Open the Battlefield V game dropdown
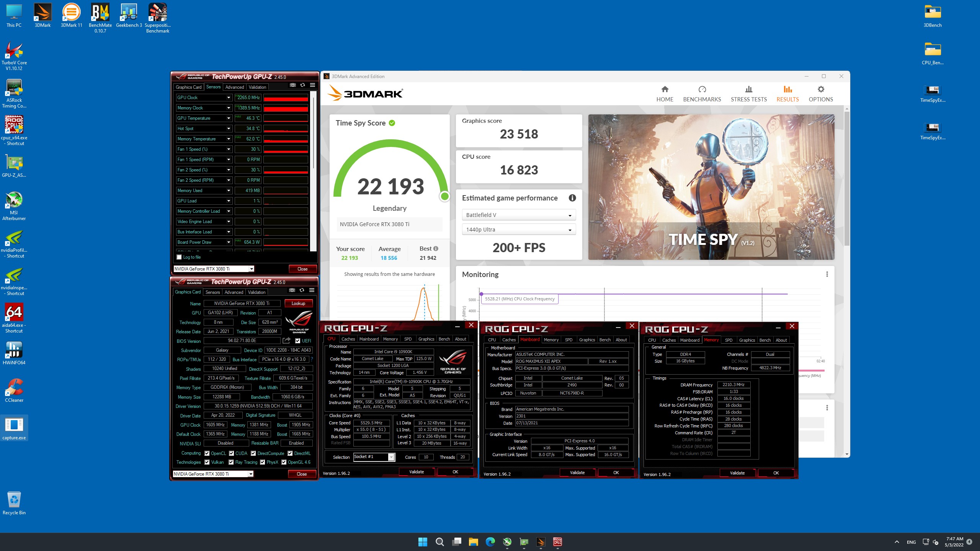This screenshot has width=980, height=551. click(519, 215)
